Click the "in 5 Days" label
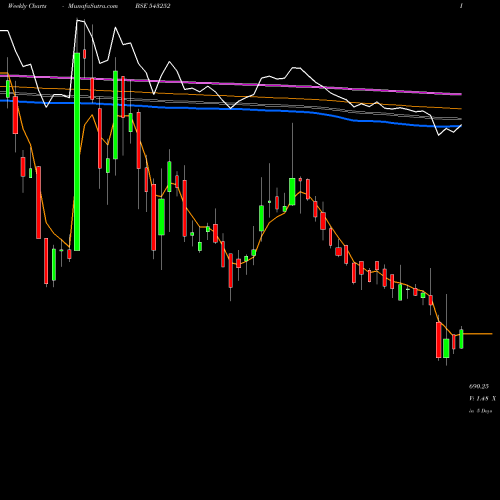The height and width of the screenshot is (500, 500). tap(480, 411)
